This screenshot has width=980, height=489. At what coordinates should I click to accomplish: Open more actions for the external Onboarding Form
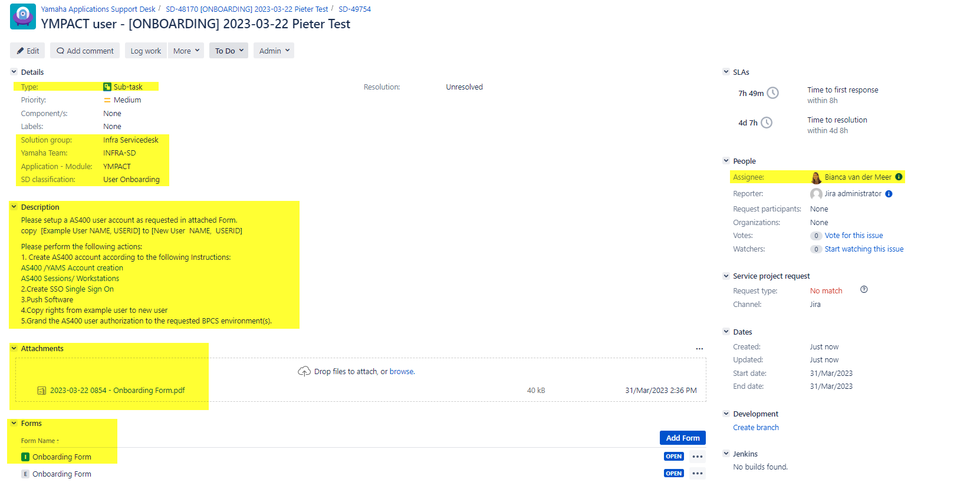coord(698,474)
